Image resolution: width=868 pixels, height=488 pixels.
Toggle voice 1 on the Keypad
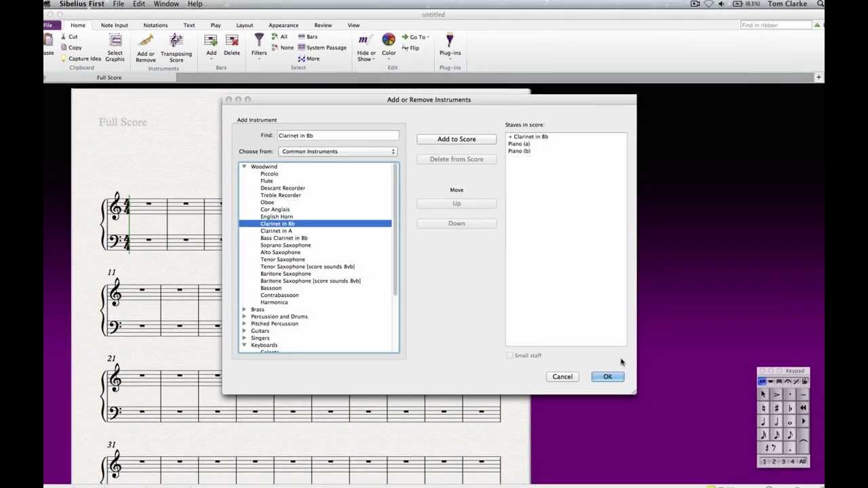pyautogui.click(x=764, y=462)
